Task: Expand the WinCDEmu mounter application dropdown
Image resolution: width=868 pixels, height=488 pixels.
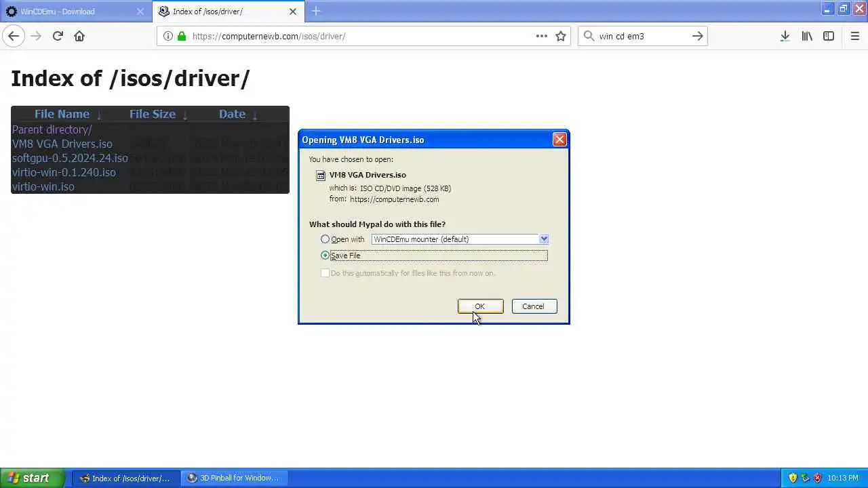Action: [544, 239]
